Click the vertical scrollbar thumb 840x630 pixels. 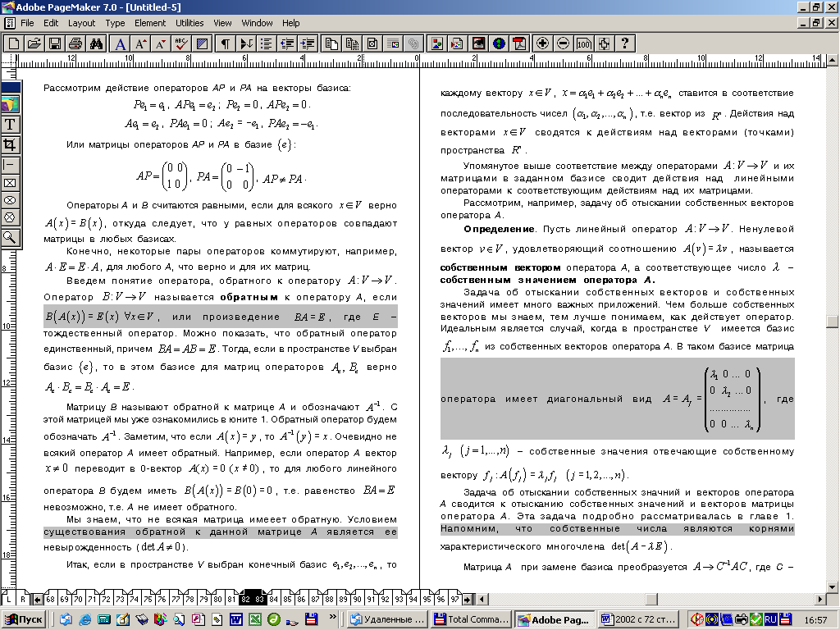tap(832, 322)
